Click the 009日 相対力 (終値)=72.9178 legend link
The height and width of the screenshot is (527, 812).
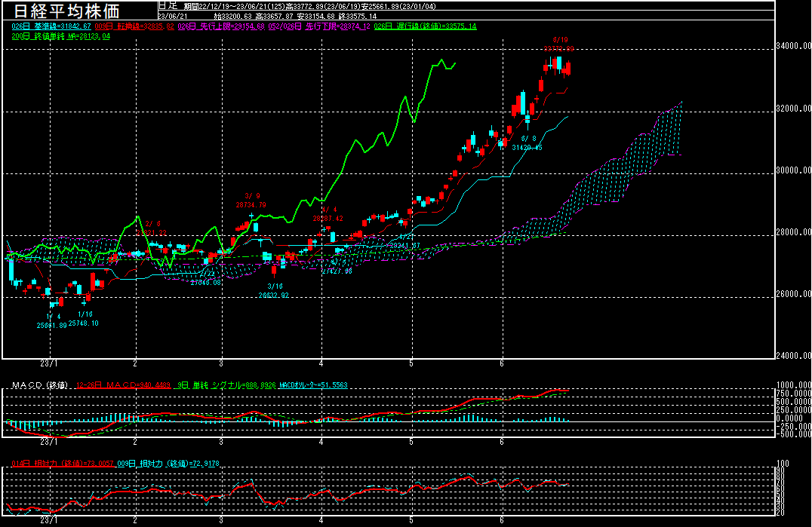click(168, 464)
